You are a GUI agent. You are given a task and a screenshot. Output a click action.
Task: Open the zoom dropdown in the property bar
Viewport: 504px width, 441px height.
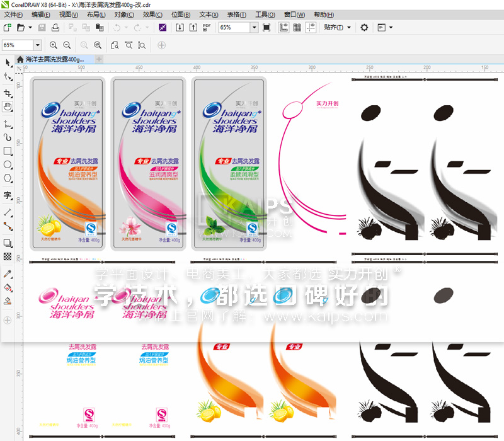click(x=38, y=45)
